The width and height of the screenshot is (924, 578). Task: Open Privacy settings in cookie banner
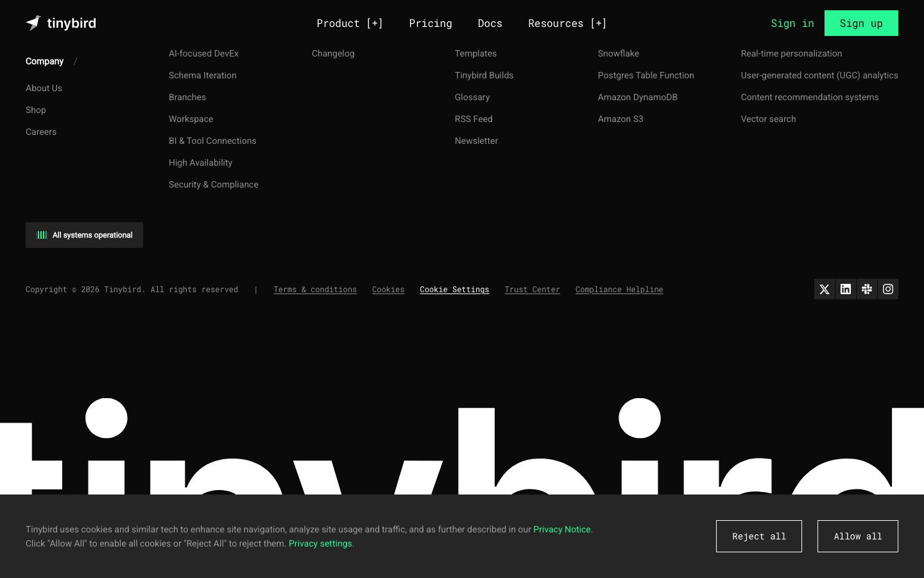320,543
